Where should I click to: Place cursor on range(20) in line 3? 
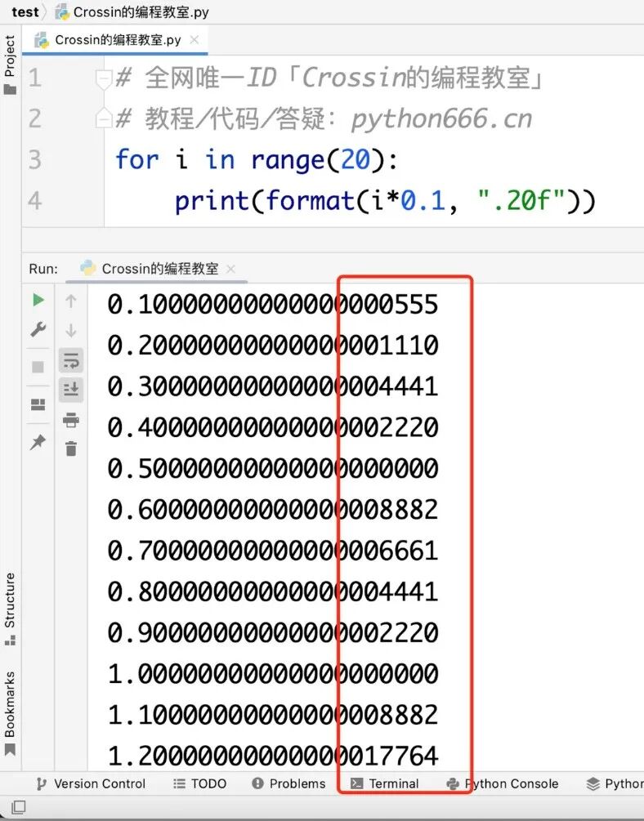pos(318,159)
